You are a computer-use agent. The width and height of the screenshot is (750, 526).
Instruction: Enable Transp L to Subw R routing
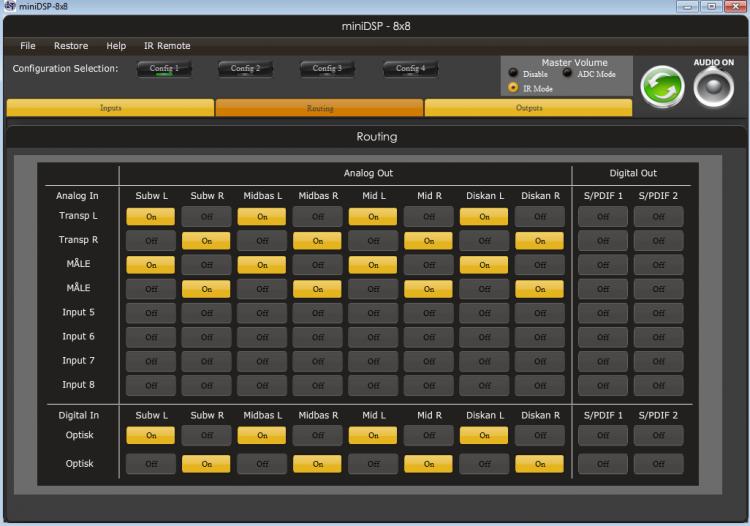[x=206, y=217]
